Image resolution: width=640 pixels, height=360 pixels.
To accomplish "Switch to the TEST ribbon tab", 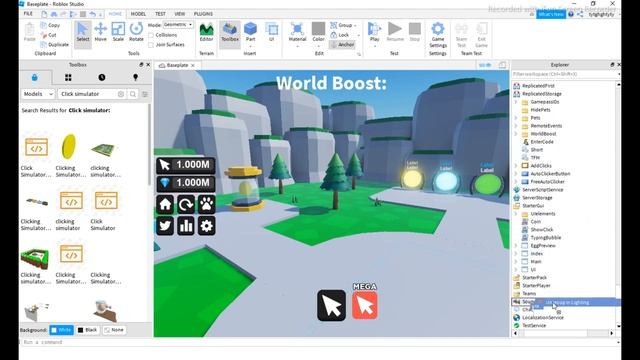I will pyautogui.click(x=160, y=14).
